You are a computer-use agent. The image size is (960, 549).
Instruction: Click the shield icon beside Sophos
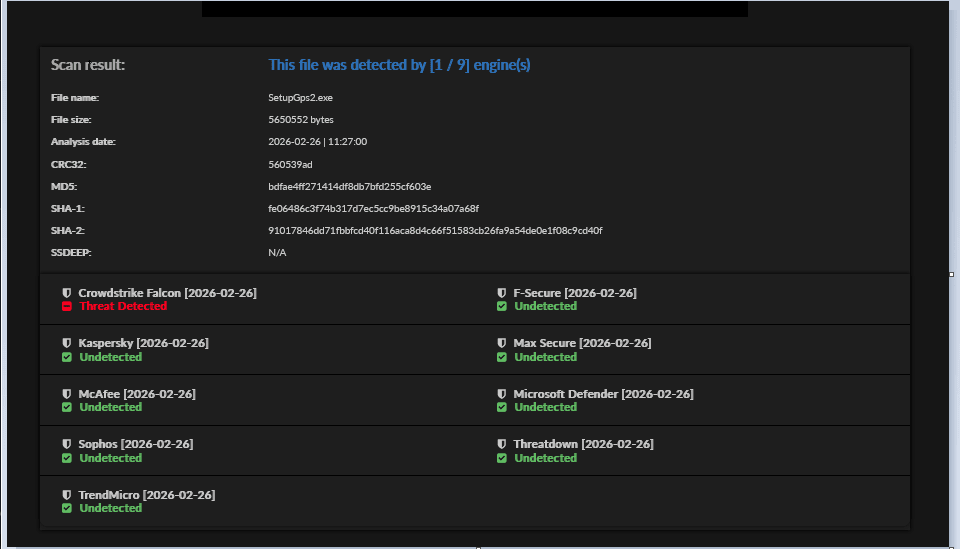tap(67, 444)
